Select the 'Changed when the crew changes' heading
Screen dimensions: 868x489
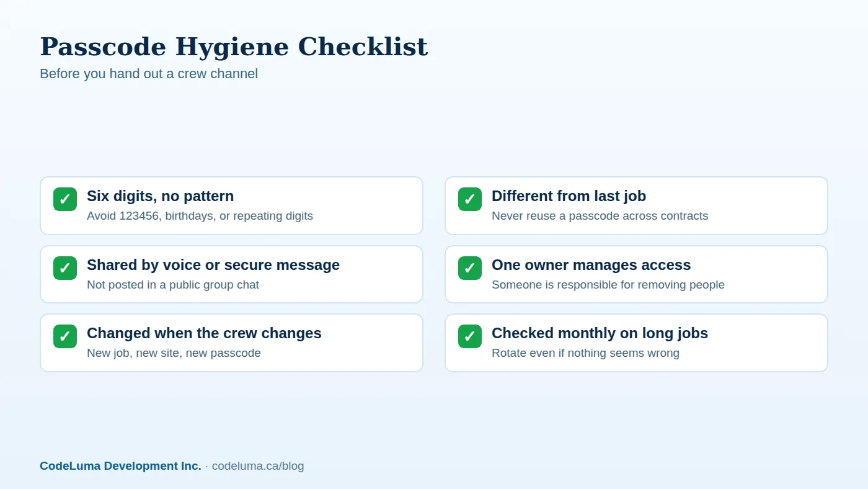click(204, 333)
